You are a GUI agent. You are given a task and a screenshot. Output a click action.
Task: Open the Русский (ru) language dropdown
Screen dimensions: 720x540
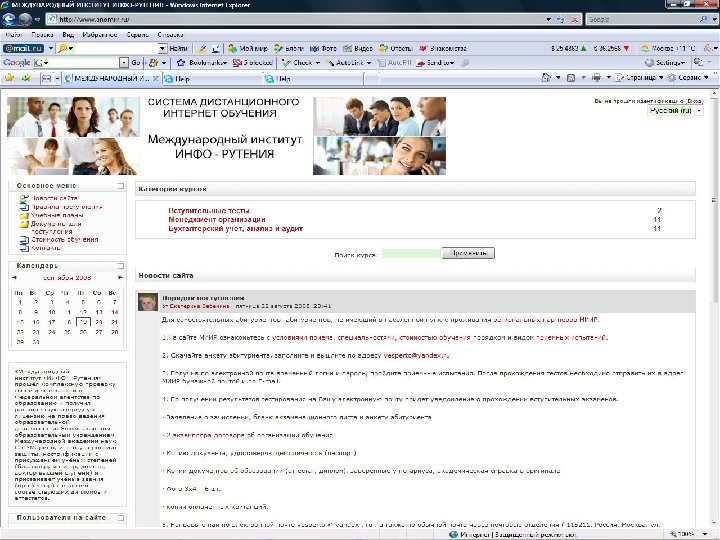[x=675, y=111]
